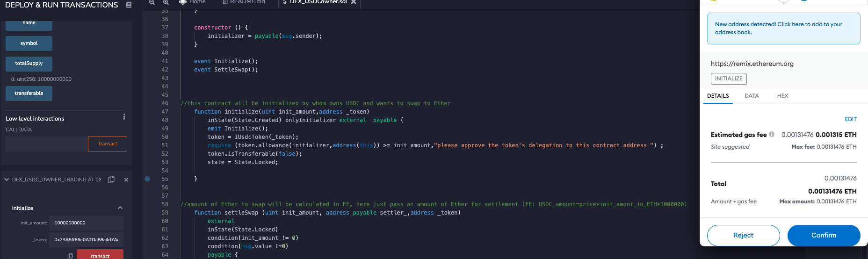Copy the DEX_USDC_OWNER_TRADING contract address
868x259 pixels.
coord(111,180)
